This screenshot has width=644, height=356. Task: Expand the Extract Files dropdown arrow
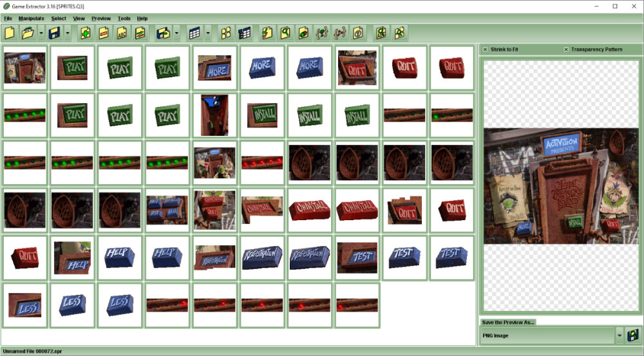tap(176, 33)
